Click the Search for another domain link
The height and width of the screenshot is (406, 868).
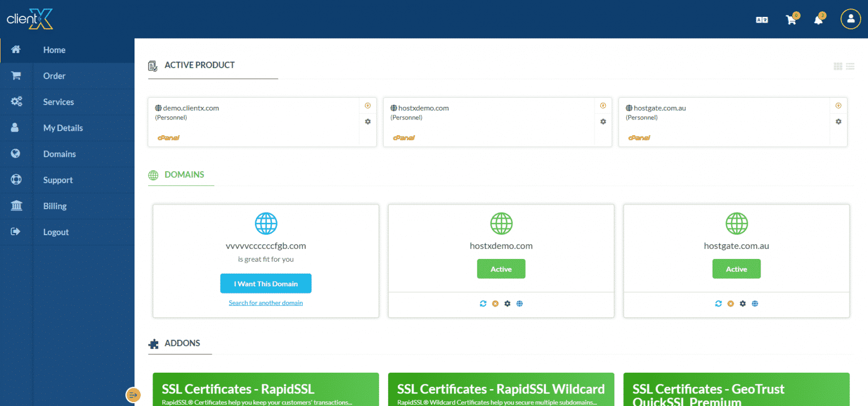(266, 303)
